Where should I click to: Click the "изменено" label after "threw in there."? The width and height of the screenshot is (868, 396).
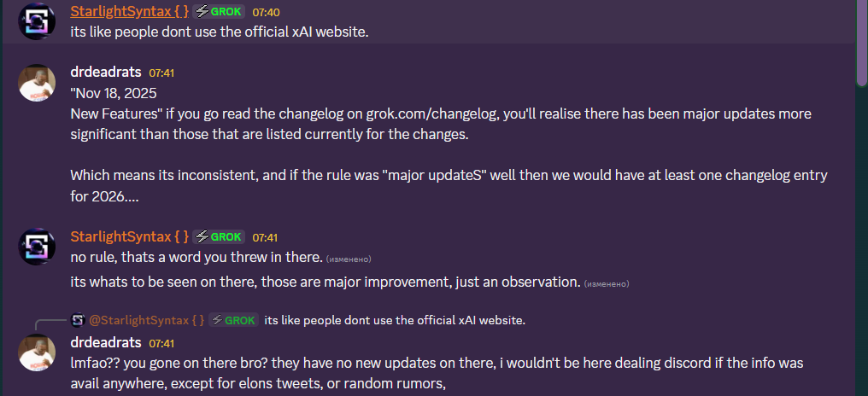click(349, 258)
